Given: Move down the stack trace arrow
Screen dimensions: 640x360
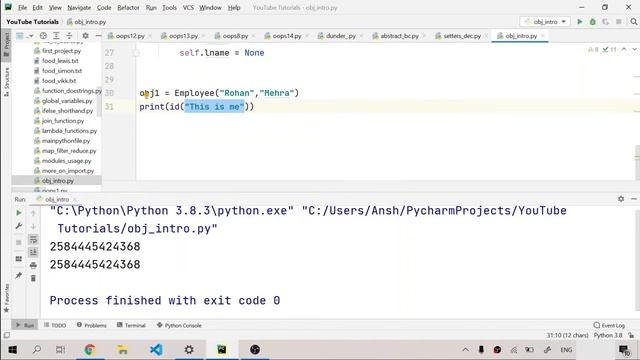Looking at the screenshot, I should pyautogui.click(x=33, y=226).
